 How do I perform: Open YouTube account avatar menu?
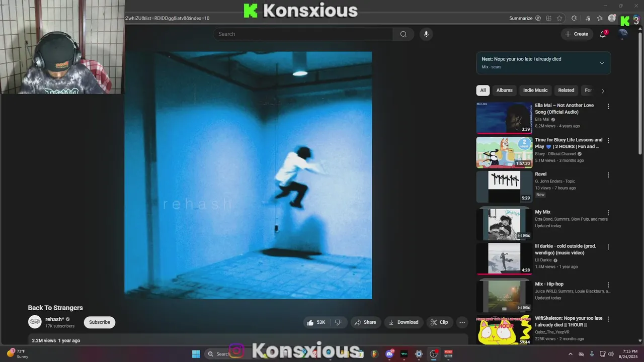pyautogui.click(x=623, y=34)
